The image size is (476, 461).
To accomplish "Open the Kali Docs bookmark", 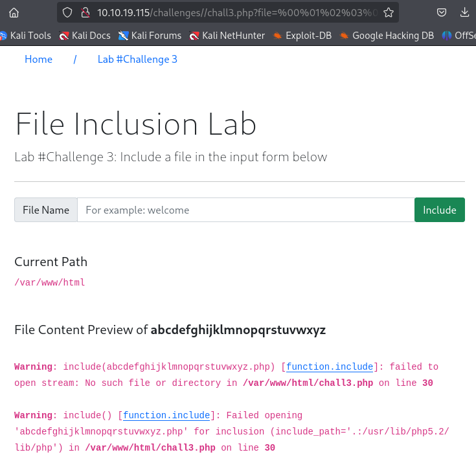I will pyautogui.click(x=85, y=36).
